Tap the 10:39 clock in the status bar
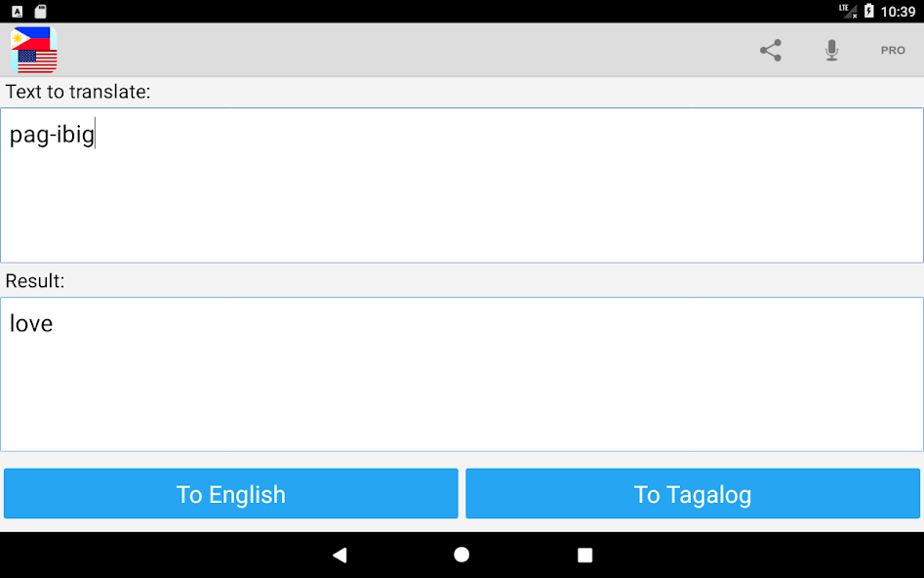 [x=898, y=11]
